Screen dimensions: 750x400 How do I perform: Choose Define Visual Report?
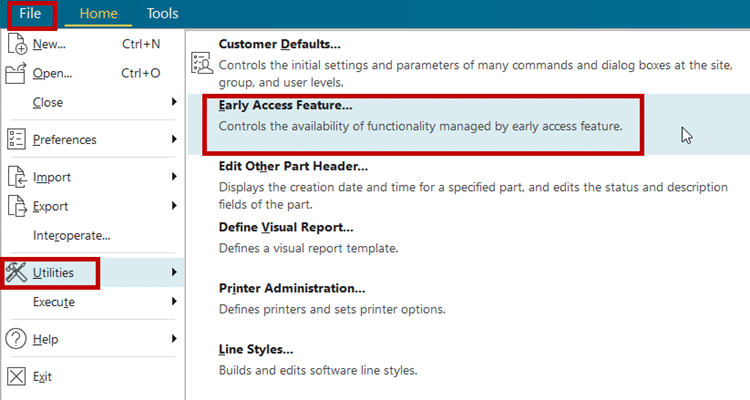click(x=286, y=227)
